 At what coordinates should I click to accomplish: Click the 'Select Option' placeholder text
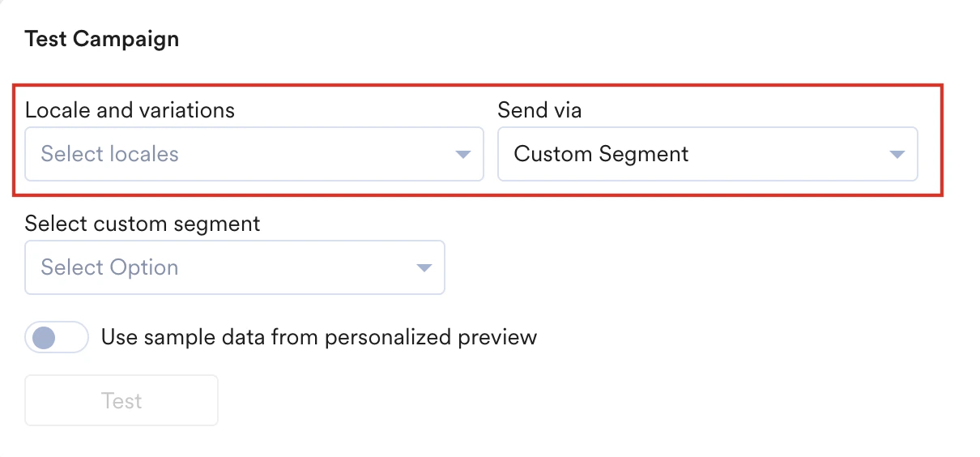(109, 268)
